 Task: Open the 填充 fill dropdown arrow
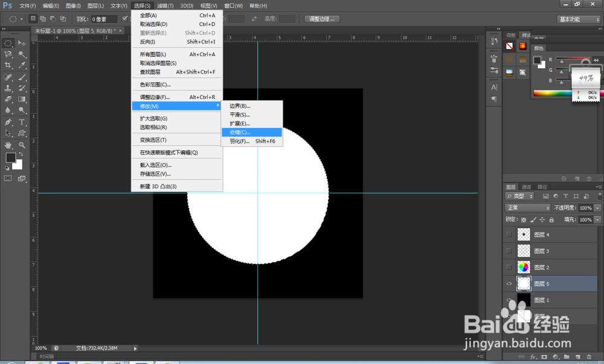(x=597, y=220)
